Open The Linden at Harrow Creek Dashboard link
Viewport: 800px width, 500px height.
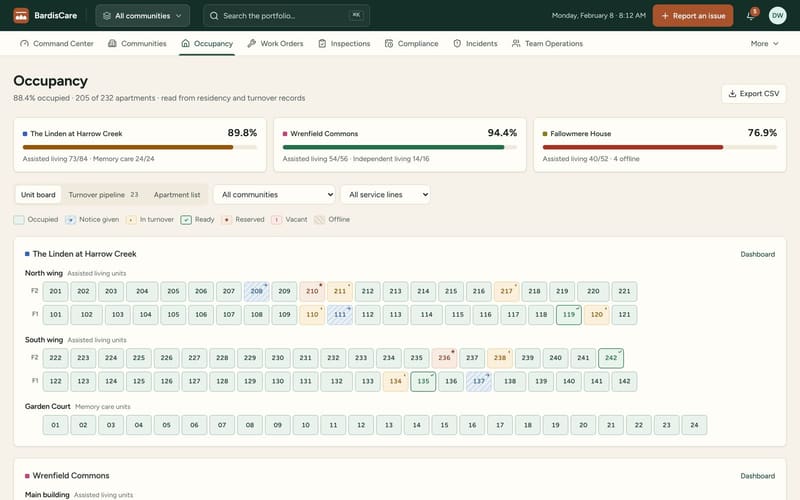(757, 254)
